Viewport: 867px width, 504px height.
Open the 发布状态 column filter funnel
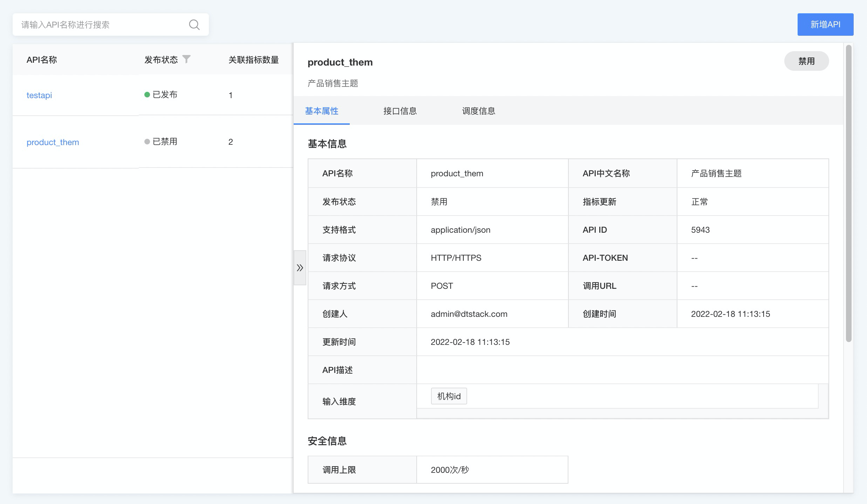coord(186,59)
